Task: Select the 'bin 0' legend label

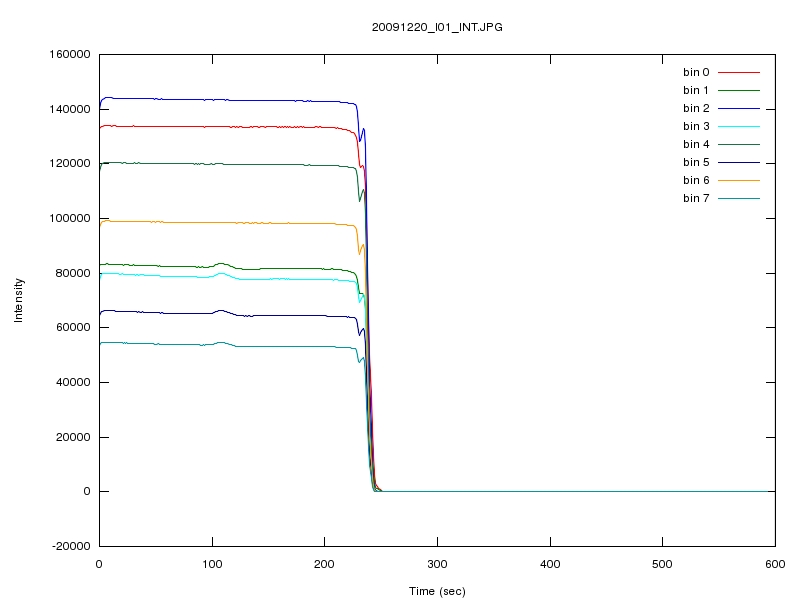Action: pos(696,72)
